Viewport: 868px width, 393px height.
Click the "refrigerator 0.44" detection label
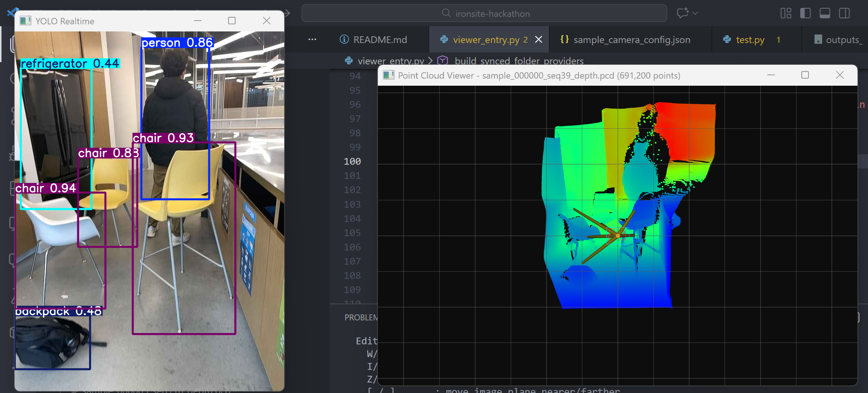pyautogui.click(x=70, y=64)
